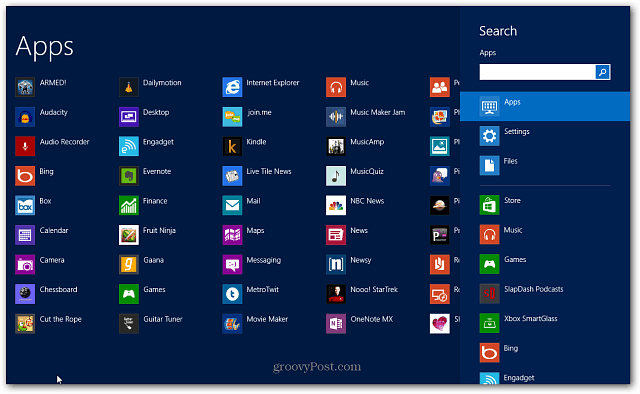Start the Fruit Ninja game
640x394 pixels.
tap(129, 235)
